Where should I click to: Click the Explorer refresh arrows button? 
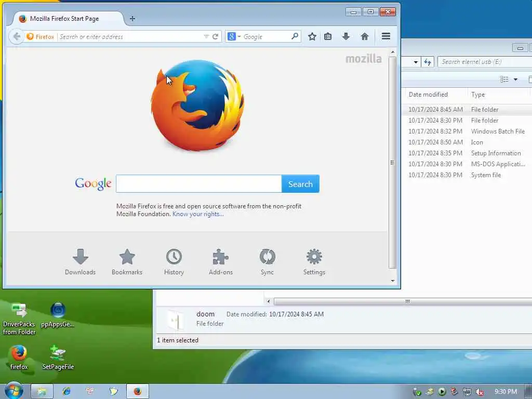[x=428, y=62]
